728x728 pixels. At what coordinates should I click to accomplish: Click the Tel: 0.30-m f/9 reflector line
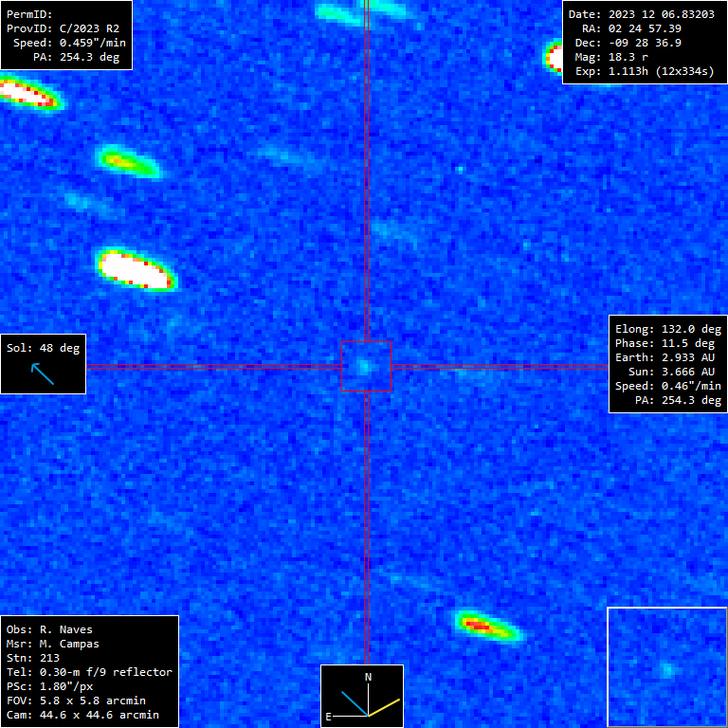click(89, 672)
